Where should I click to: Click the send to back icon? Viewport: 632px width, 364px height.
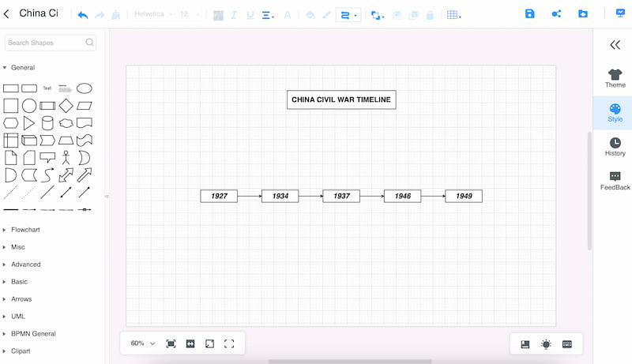click(x=413, y=15)
